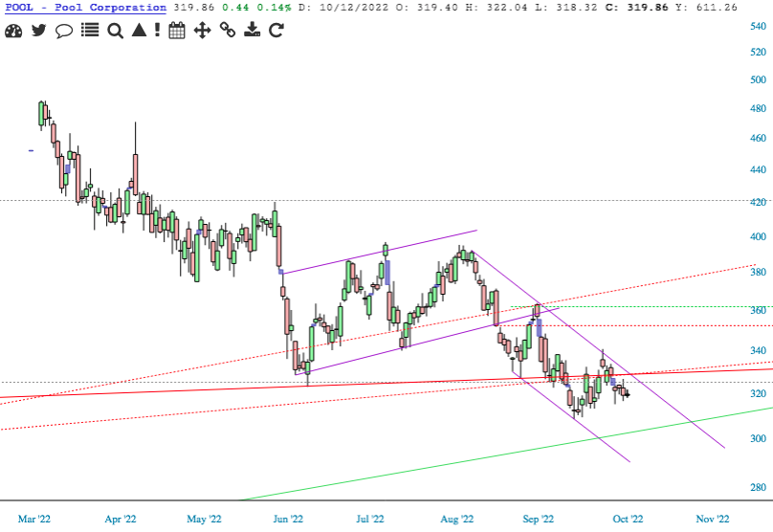Click the download chart icon

252,30
